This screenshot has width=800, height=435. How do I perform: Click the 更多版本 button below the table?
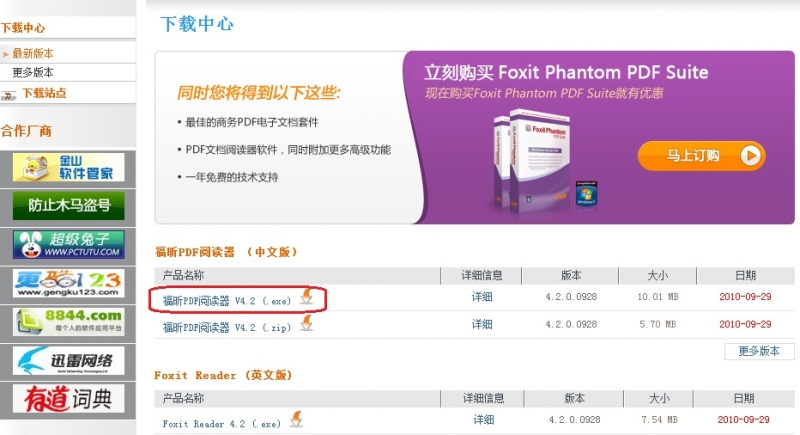(759, 351)
